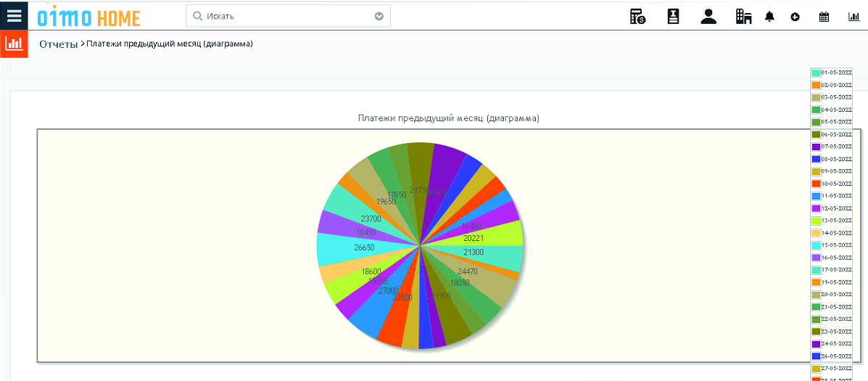
Task: Click the 01-05-2022 legend color swatch
Action: point(816,73)
